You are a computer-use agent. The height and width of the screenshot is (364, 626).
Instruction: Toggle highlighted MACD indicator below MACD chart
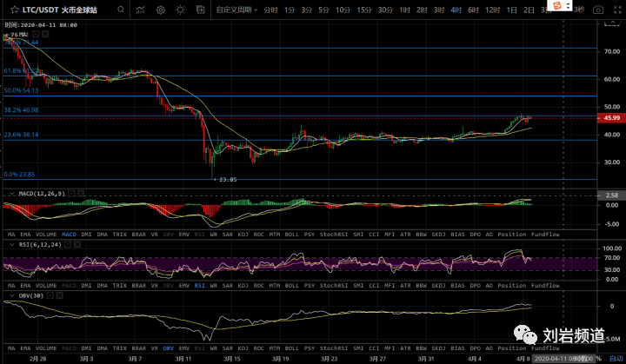(69, 235)
